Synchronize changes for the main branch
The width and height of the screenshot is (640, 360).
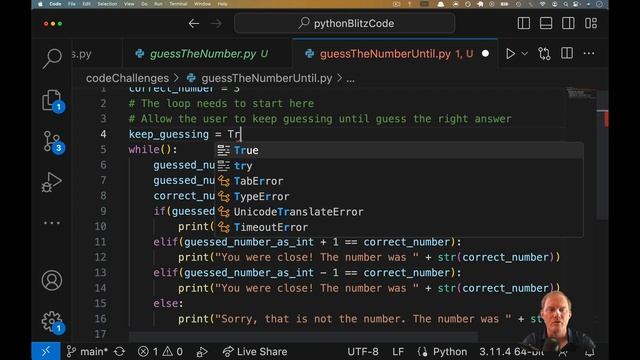coord(120,351)
